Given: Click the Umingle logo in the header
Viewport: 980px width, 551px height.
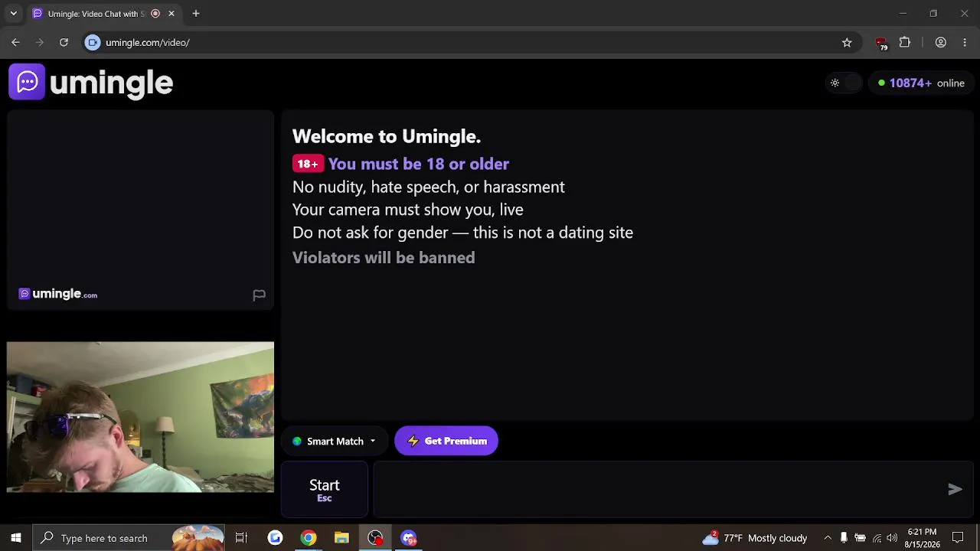Looking at the screenshot, I should (91, 82).
